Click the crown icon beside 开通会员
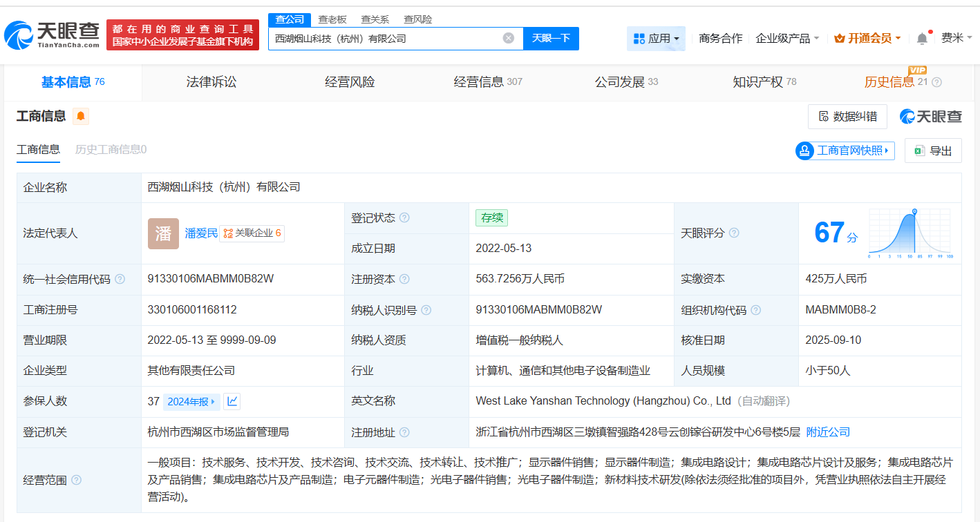980x522 pixels. click(x=840, y=38)
